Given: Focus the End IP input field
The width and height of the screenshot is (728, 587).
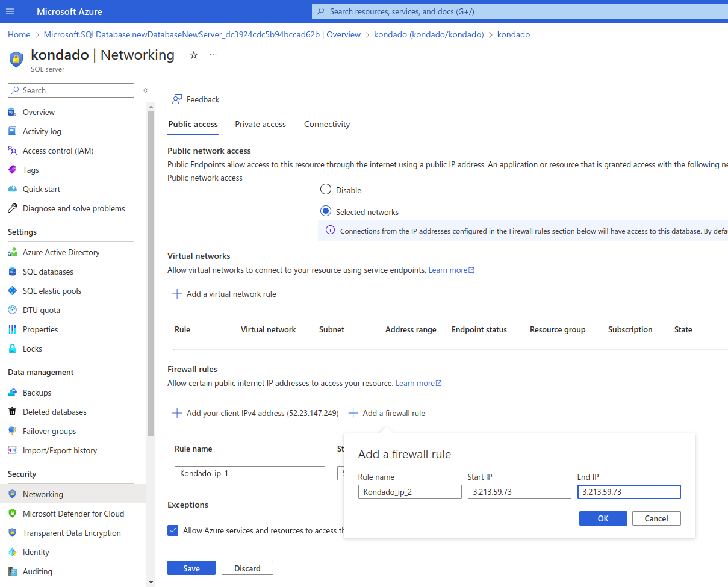Looking at the screenshot, I should (629, 492).
